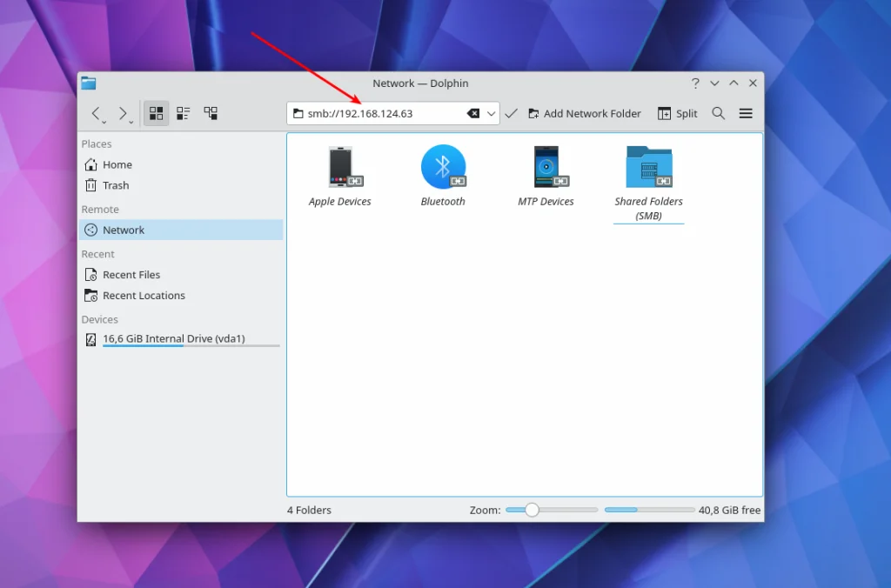891x588 pixels.
Task: Open Recent Locations from the sidebar
Action: pos(143,295)
